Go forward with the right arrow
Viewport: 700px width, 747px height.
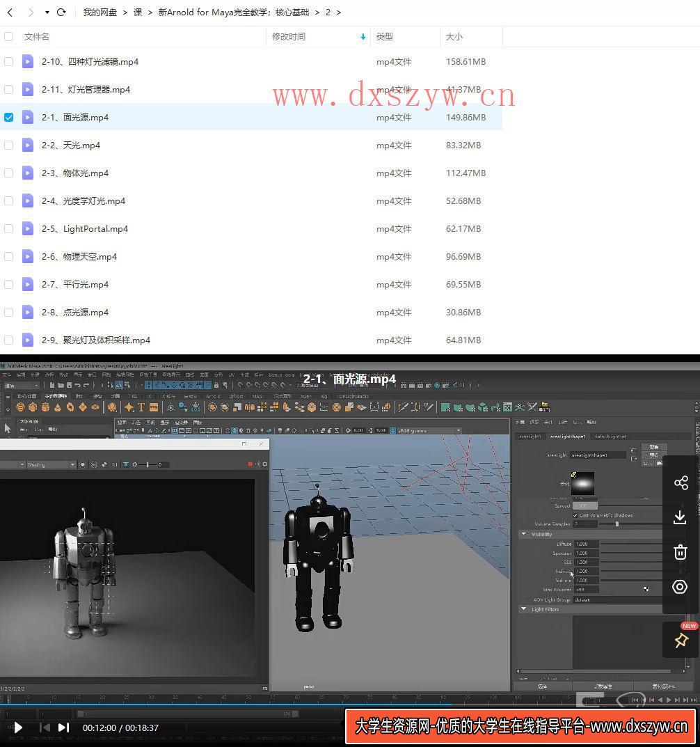(31, 13)
